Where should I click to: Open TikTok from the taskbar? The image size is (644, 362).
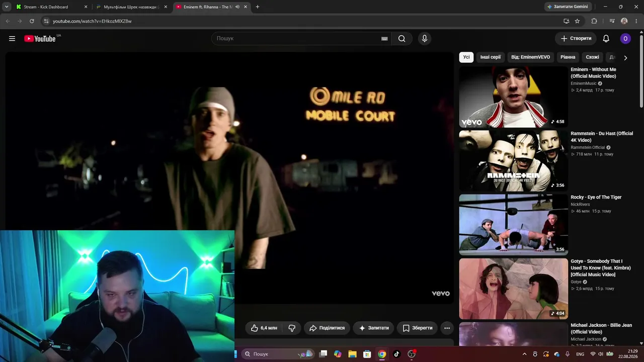click(396, 354)
